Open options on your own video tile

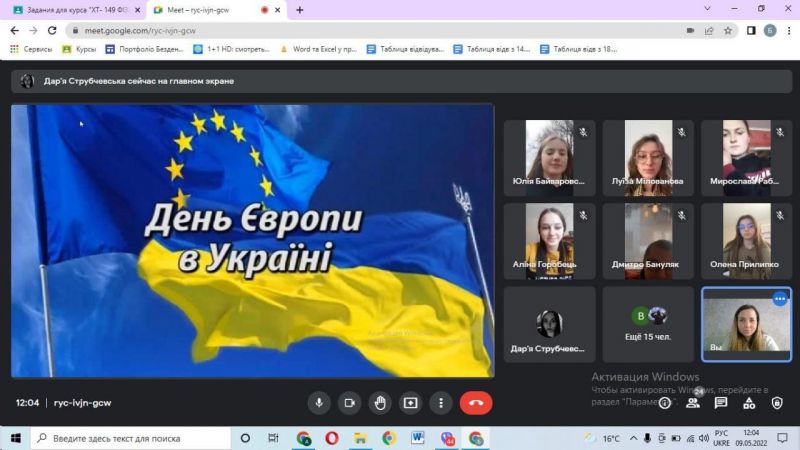click(780, 299)
